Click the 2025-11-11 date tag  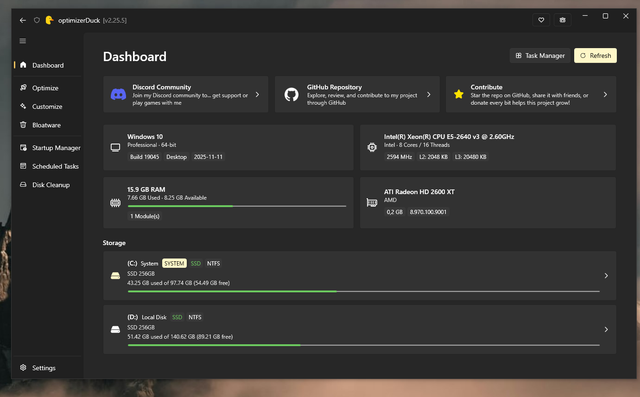click(x=208, y=157)
